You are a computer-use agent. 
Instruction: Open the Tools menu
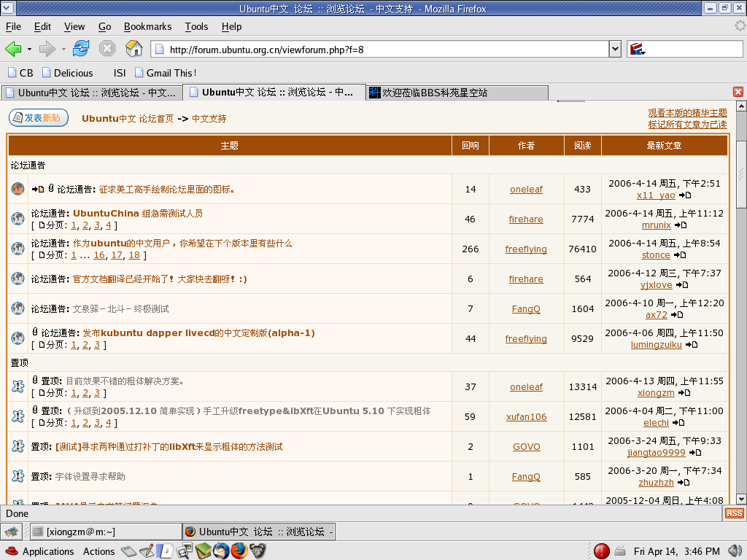point(196,27)
